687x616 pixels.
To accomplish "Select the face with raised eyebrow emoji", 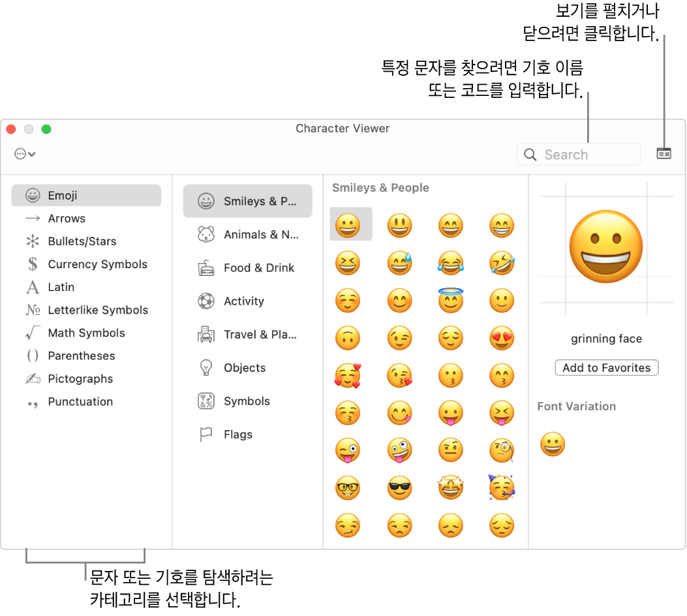I will (451, 451).
